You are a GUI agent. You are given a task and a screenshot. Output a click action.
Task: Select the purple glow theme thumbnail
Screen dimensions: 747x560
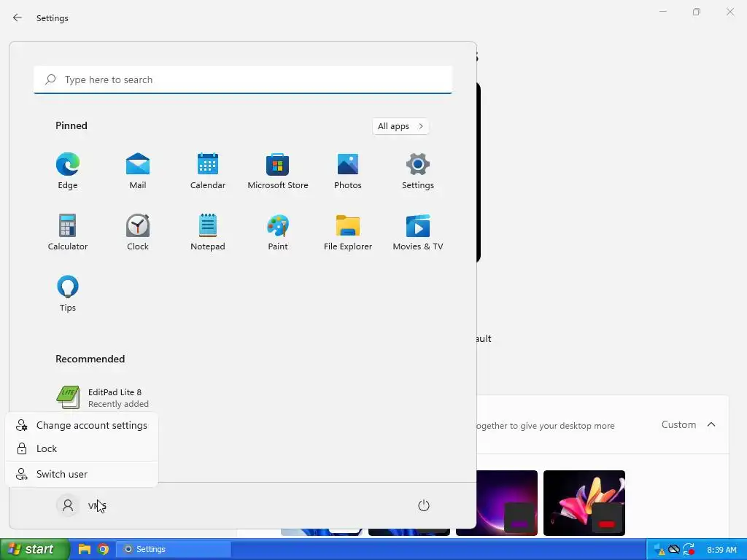click(x=496, y=503)
